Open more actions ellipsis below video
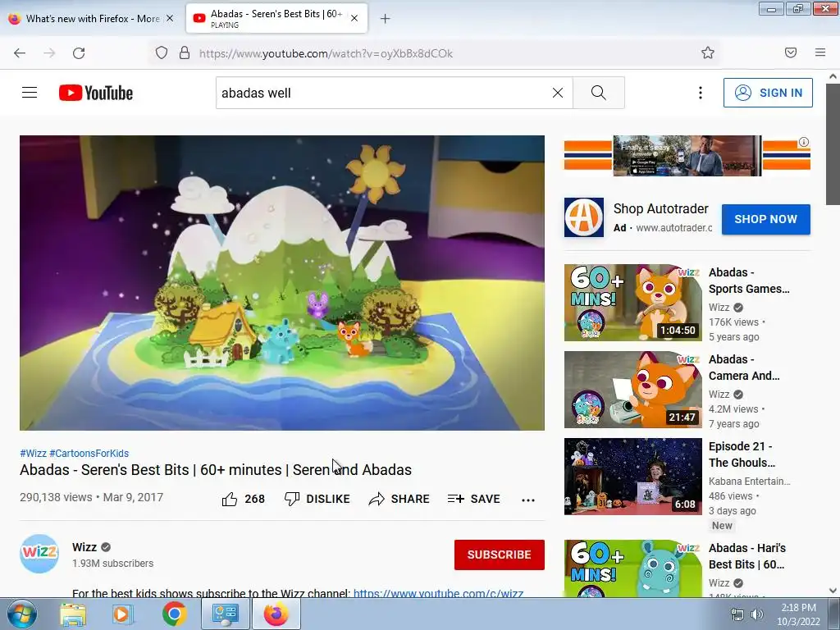The image size is (840, 630). [x=528, y=500]
